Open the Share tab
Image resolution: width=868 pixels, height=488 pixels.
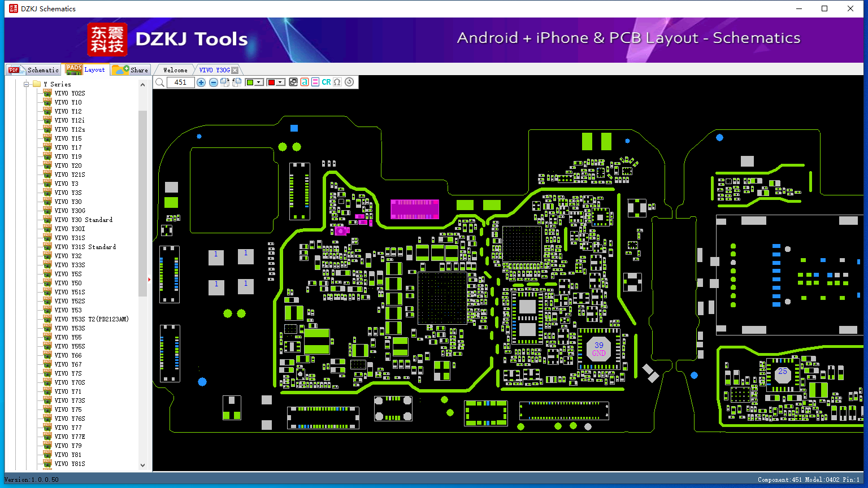click(x=130, y=69)
